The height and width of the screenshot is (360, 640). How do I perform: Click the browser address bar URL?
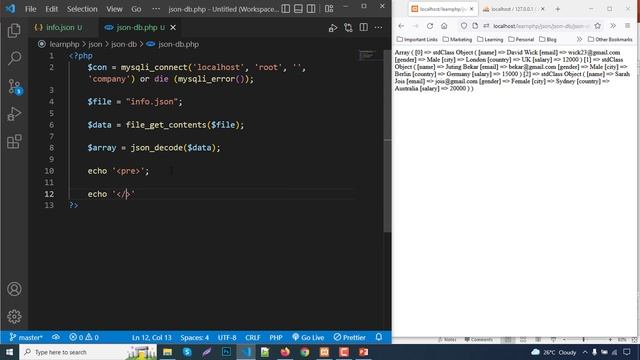tap(540, 26)
